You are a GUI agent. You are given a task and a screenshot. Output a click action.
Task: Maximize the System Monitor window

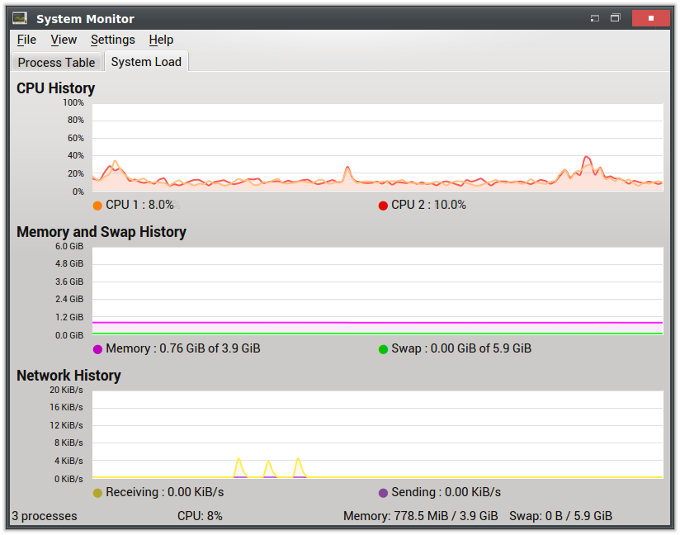615,18
